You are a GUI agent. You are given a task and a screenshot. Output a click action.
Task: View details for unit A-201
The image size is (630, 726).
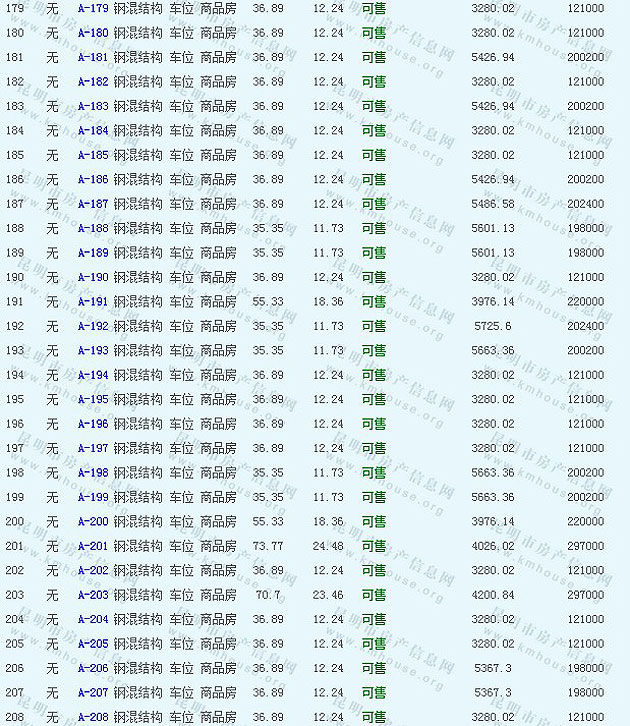(93, 546)
